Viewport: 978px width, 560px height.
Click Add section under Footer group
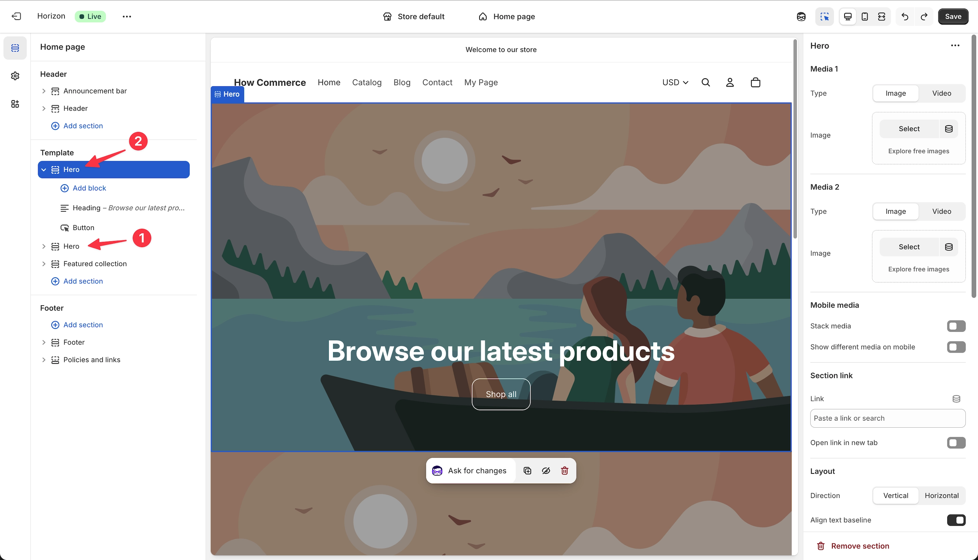[x=77, y=325]
